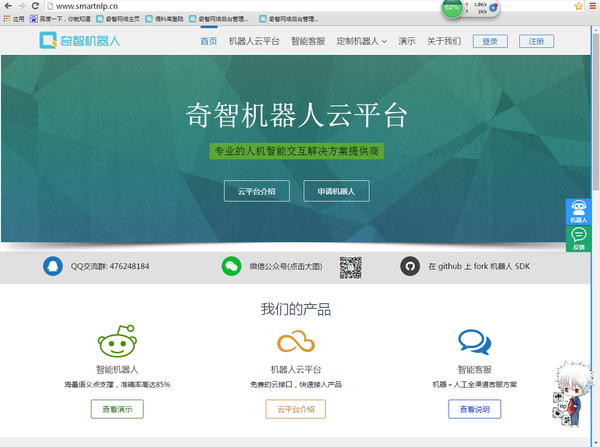Image resolution: width=600 pixels, height=447 pixels.
Task: Click the 注册 button
Action: click(536, 41)
